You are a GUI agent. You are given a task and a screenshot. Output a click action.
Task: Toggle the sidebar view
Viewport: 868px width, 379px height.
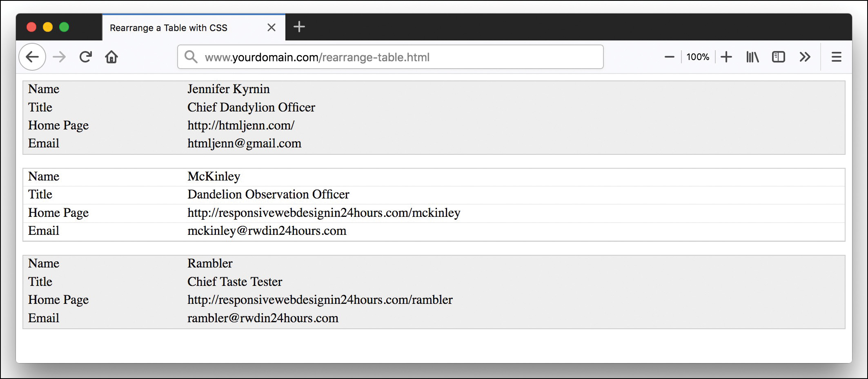(779, 57)
